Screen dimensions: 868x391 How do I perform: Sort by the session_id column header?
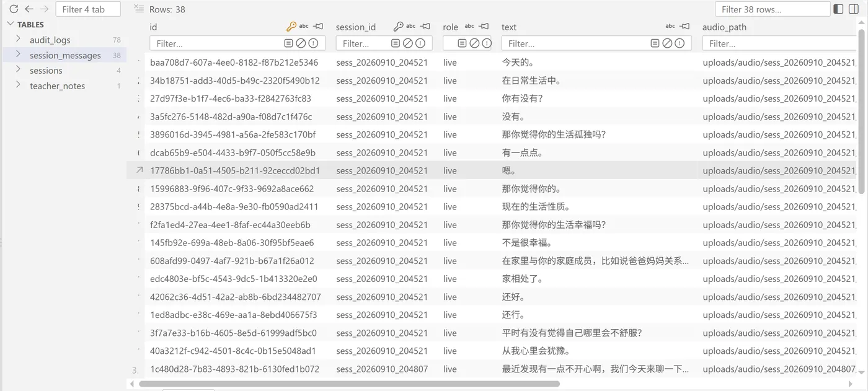(x=356, y=27)
